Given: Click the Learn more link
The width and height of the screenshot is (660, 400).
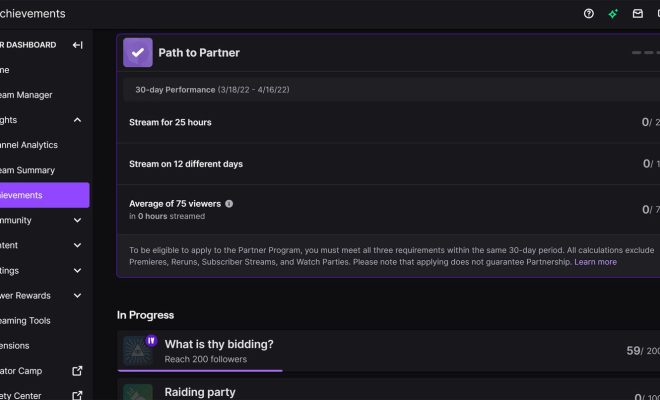Looking at the screenshot, I should click(x=595, y=262).
